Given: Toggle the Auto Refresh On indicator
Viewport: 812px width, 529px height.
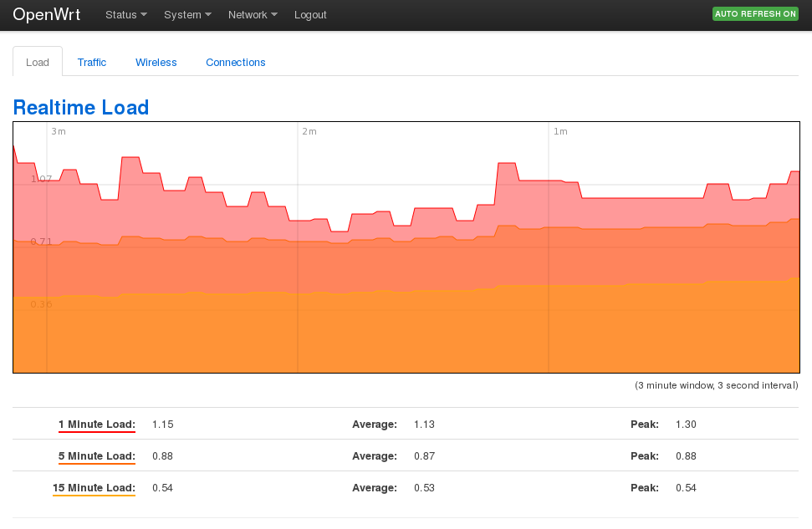Looking at the screenshot, I should [x=755, y=14].
